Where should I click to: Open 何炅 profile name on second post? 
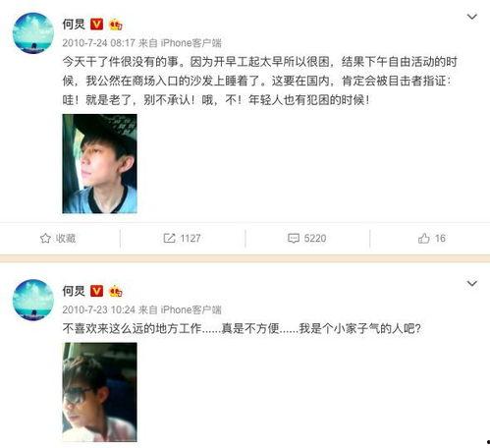coord(74,291)
